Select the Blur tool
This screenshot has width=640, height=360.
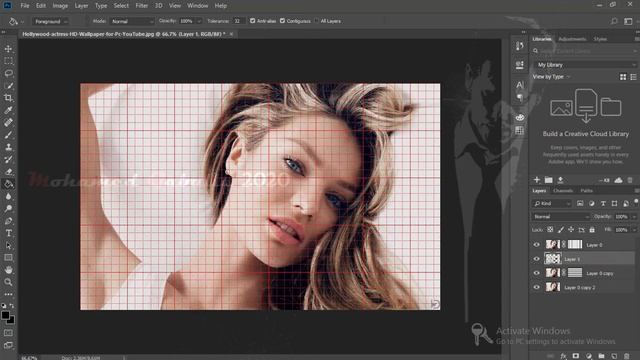[8, 196]
